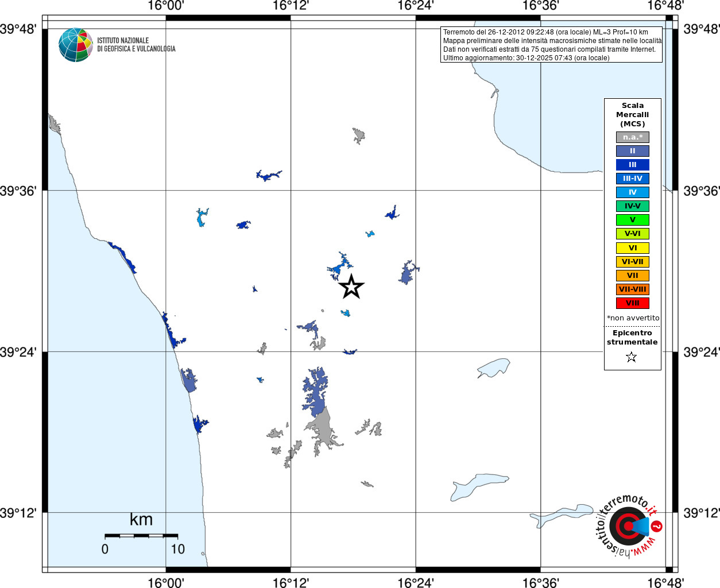Select the II intensity legend swatch
720x588 pixels.
(633, 151)
